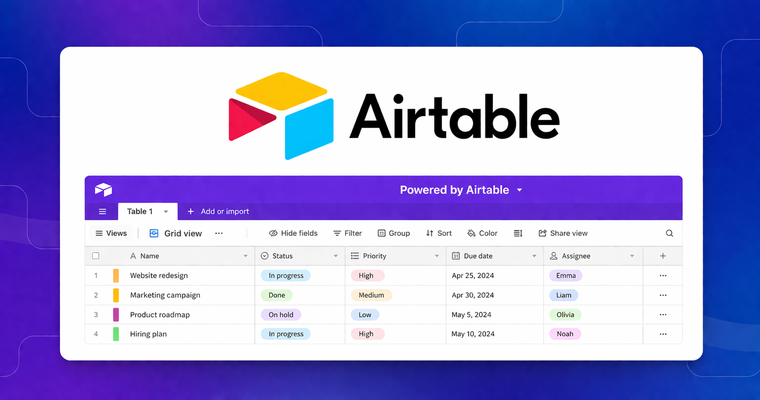Screen dimensions: 760x400
Task: Click the Emma assignee tag
Action: pos(566,275)
